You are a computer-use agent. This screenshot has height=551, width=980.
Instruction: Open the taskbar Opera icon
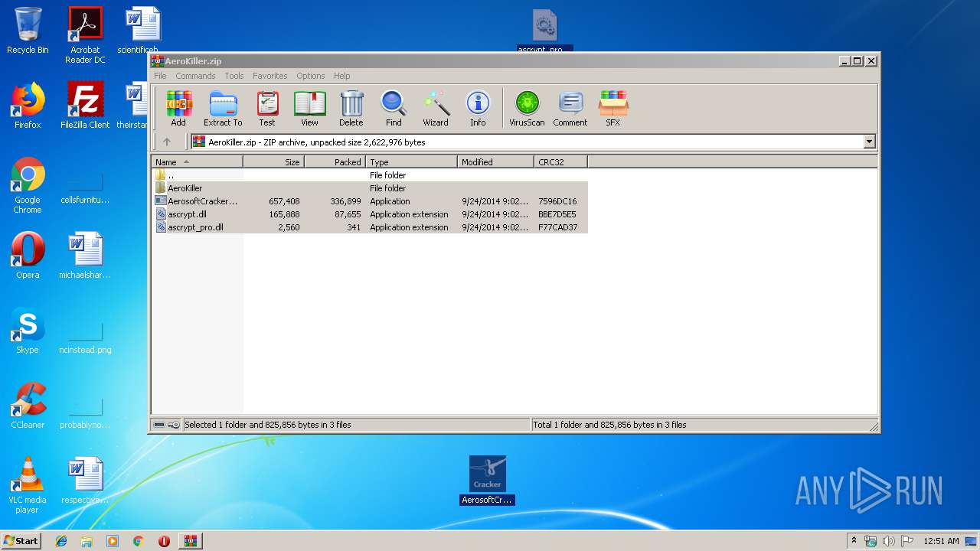(164, 541)
